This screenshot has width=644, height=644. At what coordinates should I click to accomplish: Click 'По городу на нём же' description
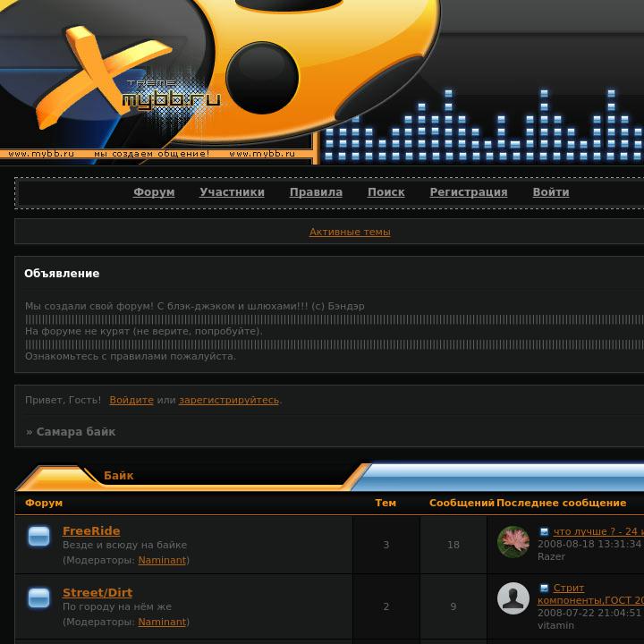117,606
